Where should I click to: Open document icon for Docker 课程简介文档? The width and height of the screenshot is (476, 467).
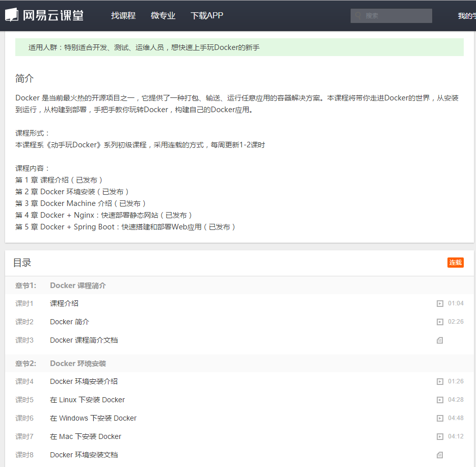tap(439, 340)
